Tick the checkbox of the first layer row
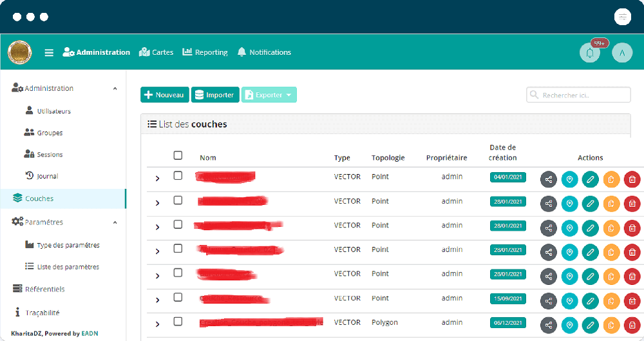Screen dimensions: 644x341 (x=178, y=175)
